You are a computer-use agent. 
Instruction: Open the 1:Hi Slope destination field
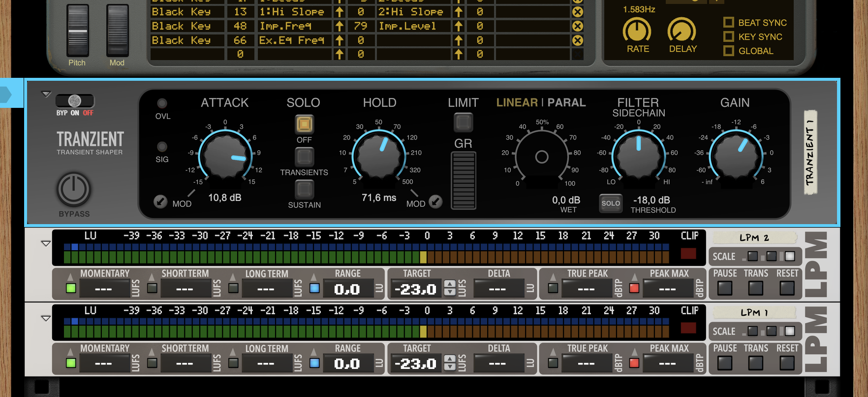(294, 12)
